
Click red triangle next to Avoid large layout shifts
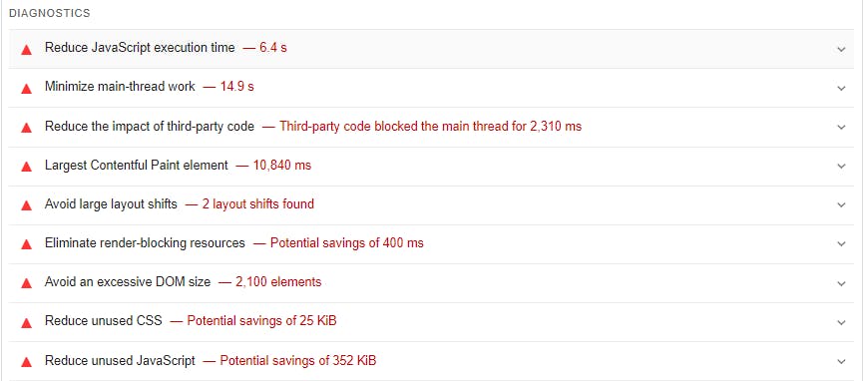[26, 205]
